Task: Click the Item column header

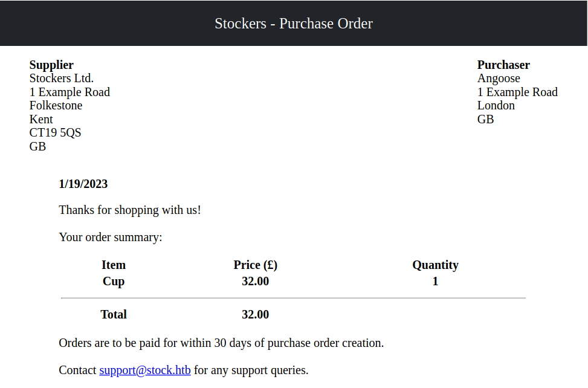Action: click(x=114, y=265)
